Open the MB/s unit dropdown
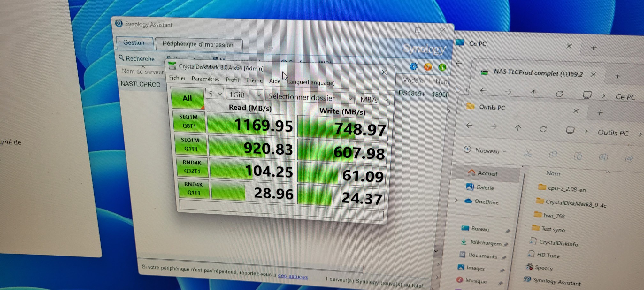644x290 pixels. coord(373,100)
